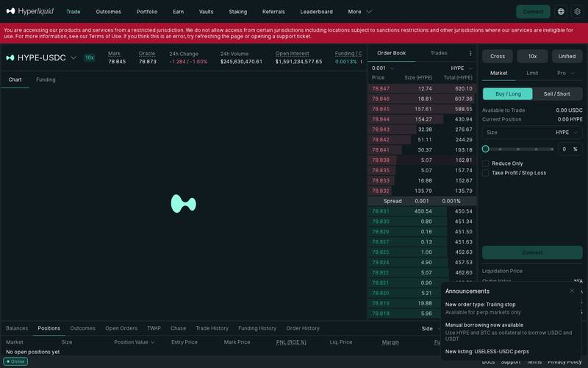This screenshot has height=368, width=588.
Task: Select the Buy / Long toggle
Action: (508, 94)
